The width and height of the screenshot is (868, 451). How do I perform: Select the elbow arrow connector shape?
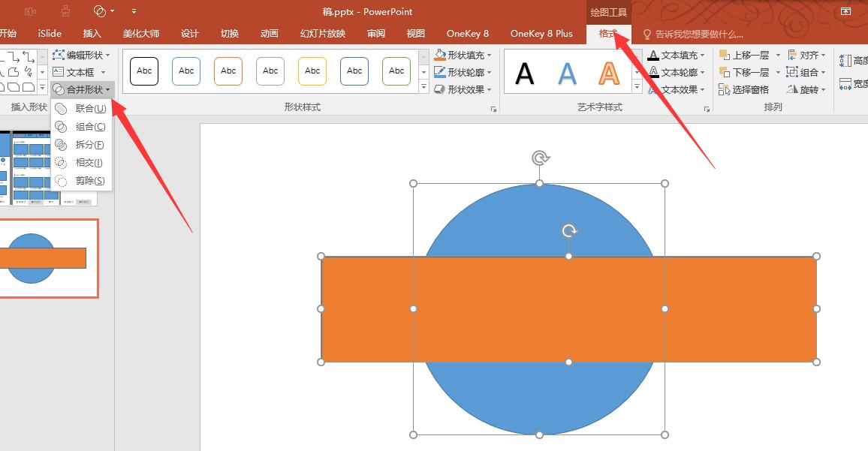pos(14,57)
